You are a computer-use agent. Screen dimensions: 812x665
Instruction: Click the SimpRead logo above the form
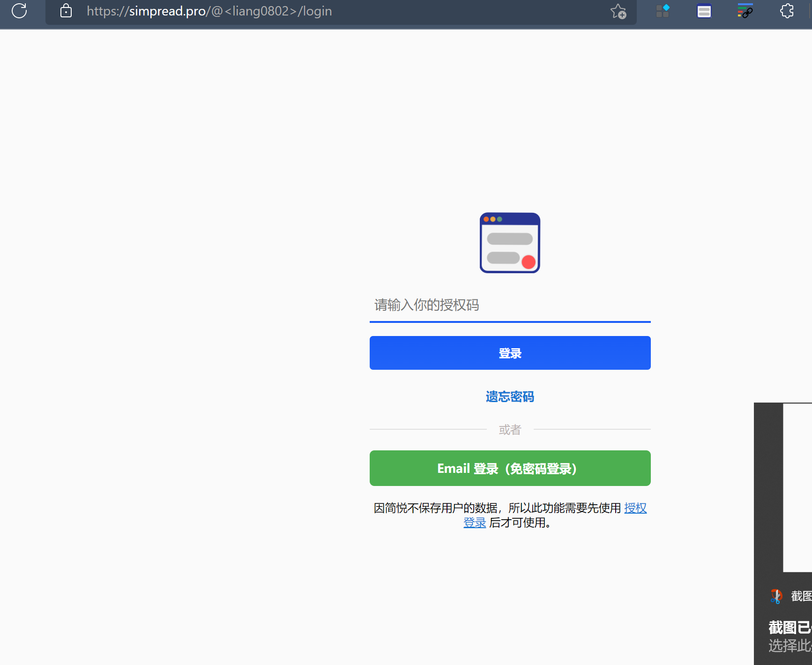coord(510,243)
